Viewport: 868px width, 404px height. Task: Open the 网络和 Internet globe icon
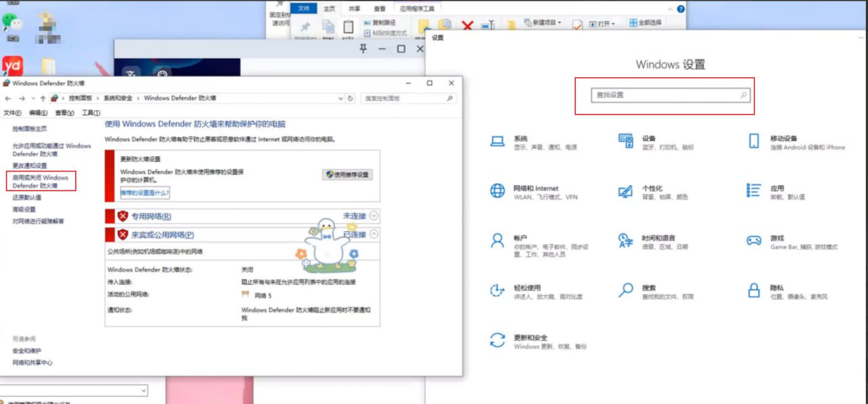497,191
